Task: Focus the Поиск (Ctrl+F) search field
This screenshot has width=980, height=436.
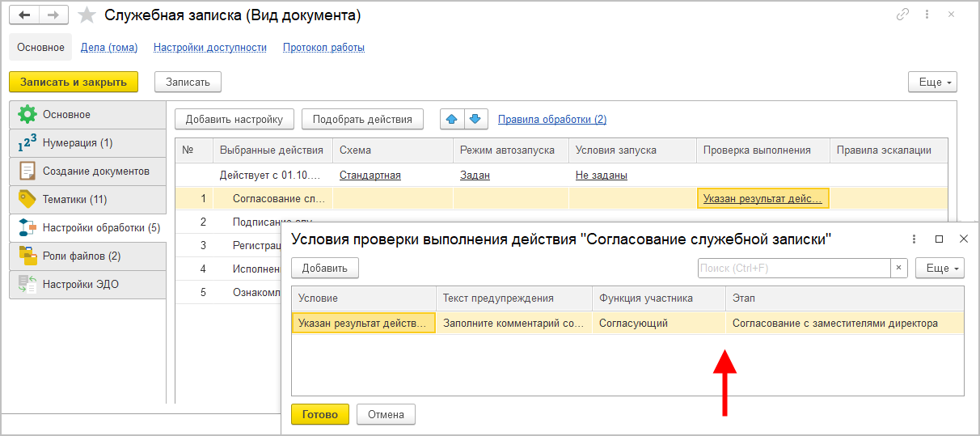Action: pos(794,268)
